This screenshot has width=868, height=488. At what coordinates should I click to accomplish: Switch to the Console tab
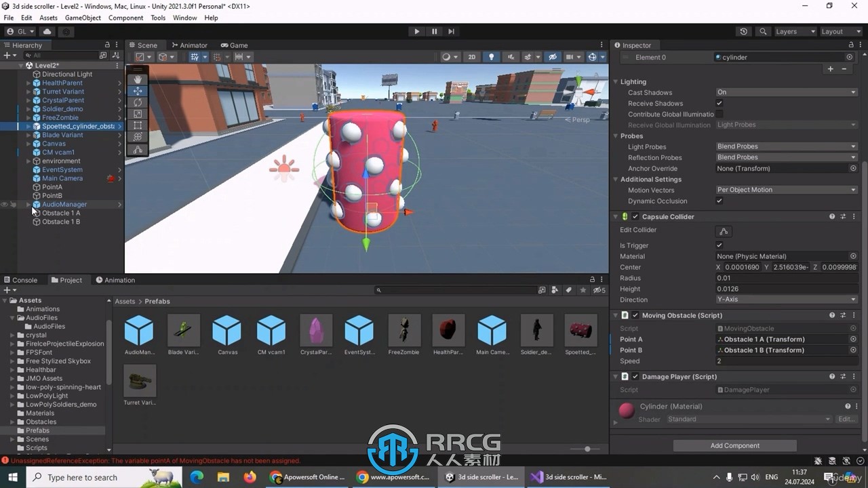[x=20, y=280]
